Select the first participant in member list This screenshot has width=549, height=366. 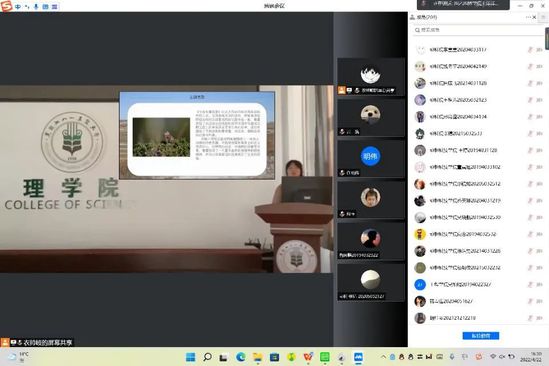[478, 50]
